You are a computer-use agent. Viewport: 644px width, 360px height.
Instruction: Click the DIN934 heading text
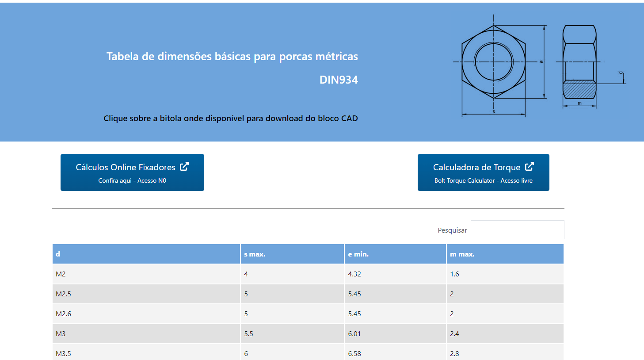click(x=339, y=80)
